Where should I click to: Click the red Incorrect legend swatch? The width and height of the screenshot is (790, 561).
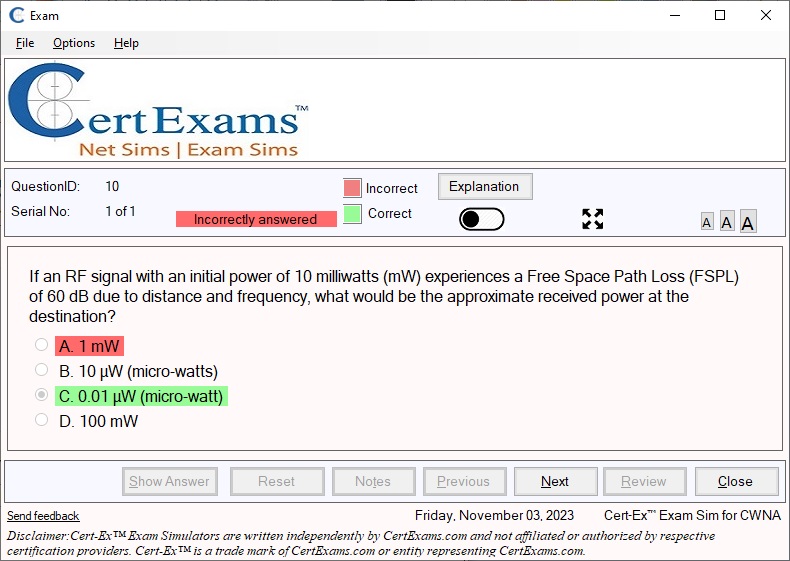coord(352,188)
